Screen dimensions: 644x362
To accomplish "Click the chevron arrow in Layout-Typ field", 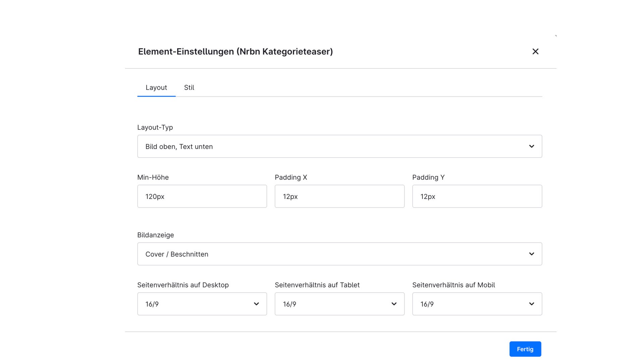I will click(532, 146).
